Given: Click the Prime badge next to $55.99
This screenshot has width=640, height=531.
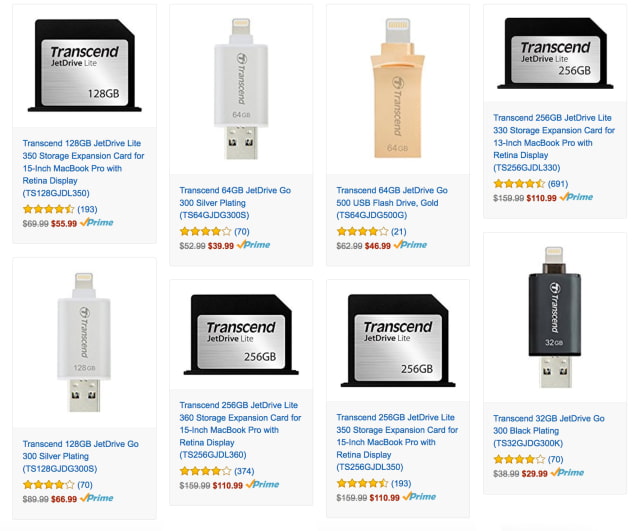Looking at the screenshot, I should 97,222.
